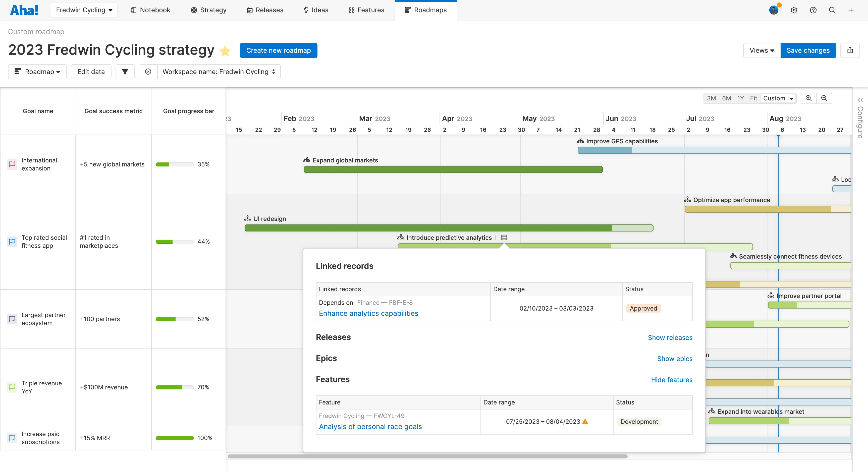Click the search magnifier icon
The height and width of the screenshot is (472, 868).
point(832,10)
